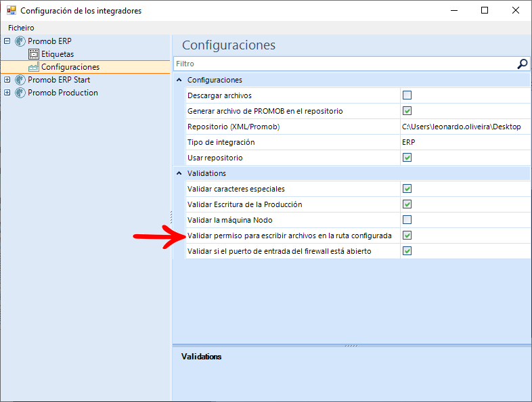Click the Promob Production globe icon

20,93
